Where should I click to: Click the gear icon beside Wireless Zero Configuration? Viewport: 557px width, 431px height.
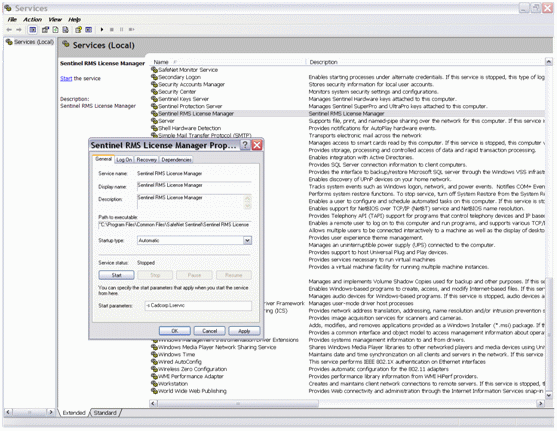tap(154, 369)
